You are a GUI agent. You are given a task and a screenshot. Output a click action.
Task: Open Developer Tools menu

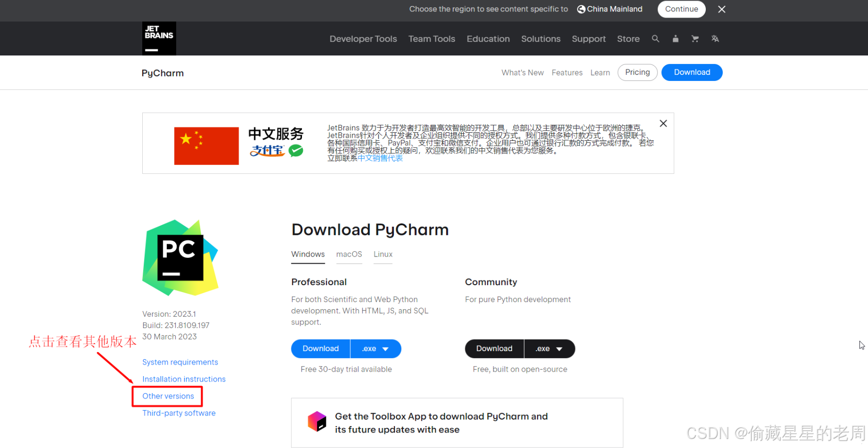point(363,38)
